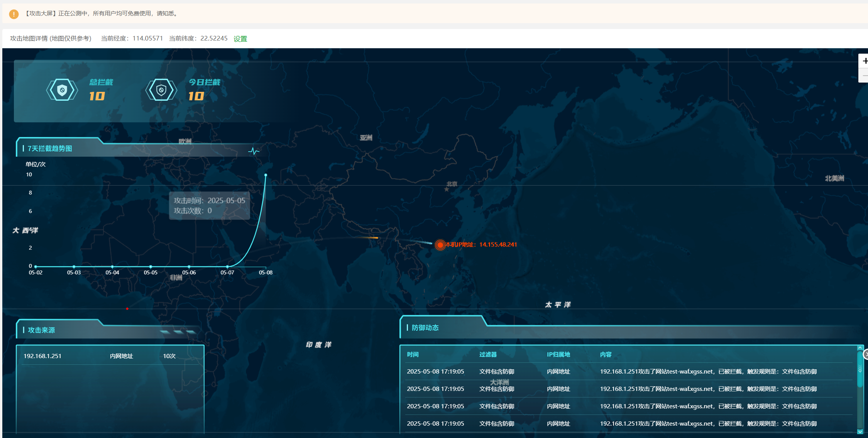Click the IP归属地 column header

click(558, 354)
